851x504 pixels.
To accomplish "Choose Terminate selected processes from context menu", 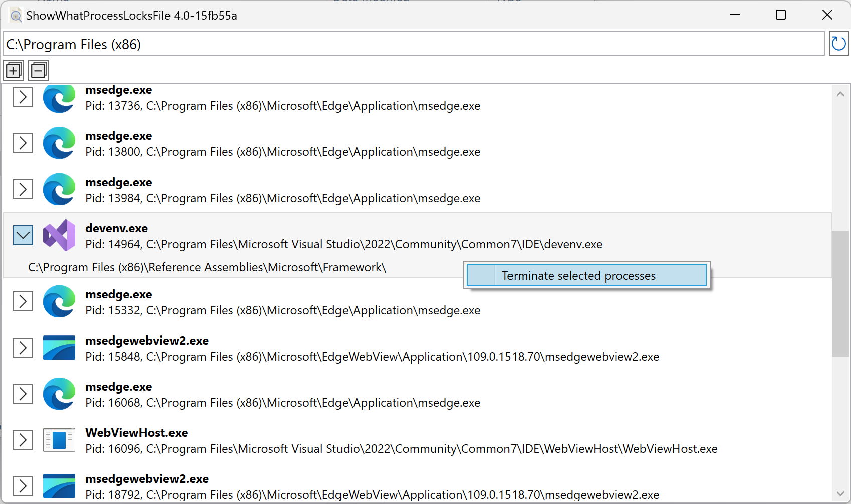I will click(x=586, y=275).
